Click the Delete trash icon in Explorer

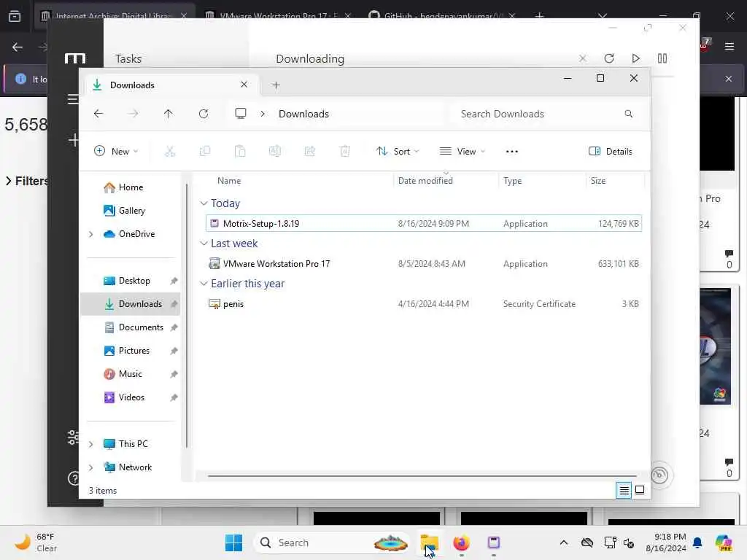coord(344,152)
